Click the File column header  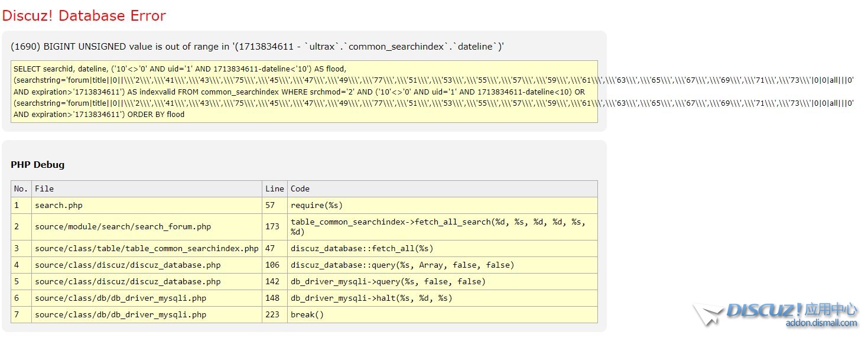(x=44, y=188)
